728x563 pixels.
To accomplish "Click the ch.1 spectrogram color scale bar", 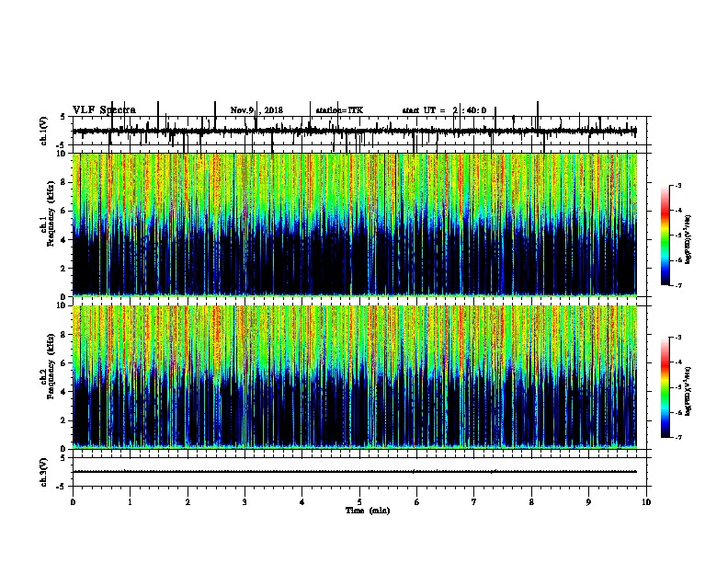I will [x=665, y=236].
